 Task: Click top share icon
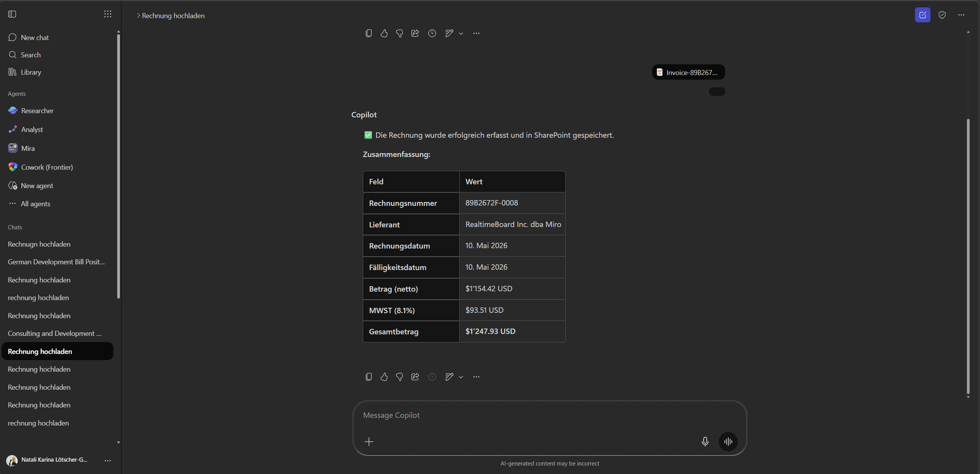[x=415, y=33]
